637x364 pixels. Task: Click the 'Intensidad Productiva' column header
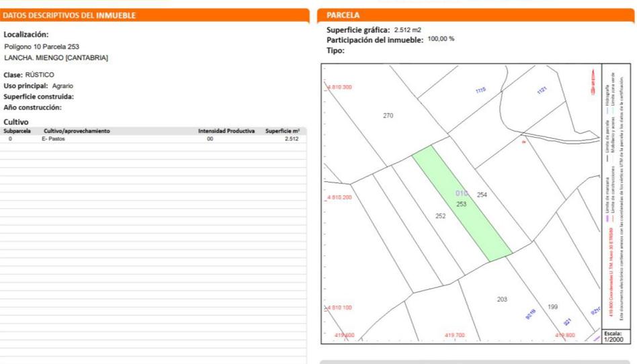pos(226,131)
